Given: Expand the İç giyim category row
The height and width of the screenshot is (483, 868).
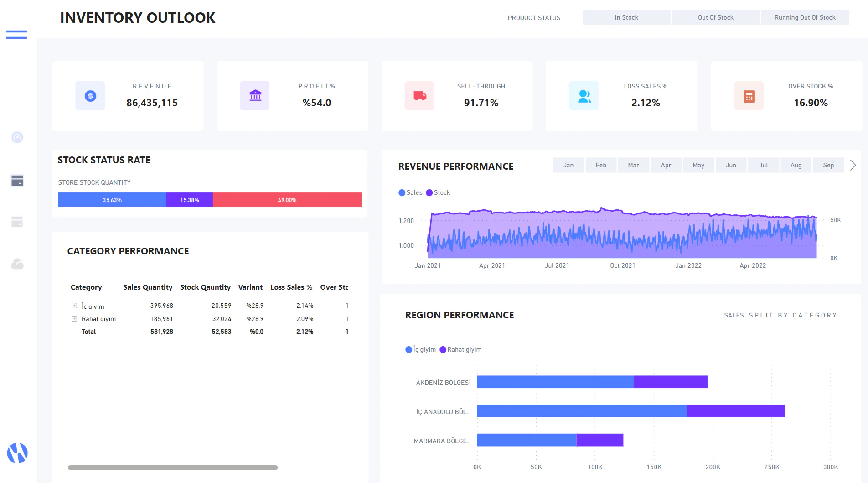Looking at the screenshot, I should [74, 306].
